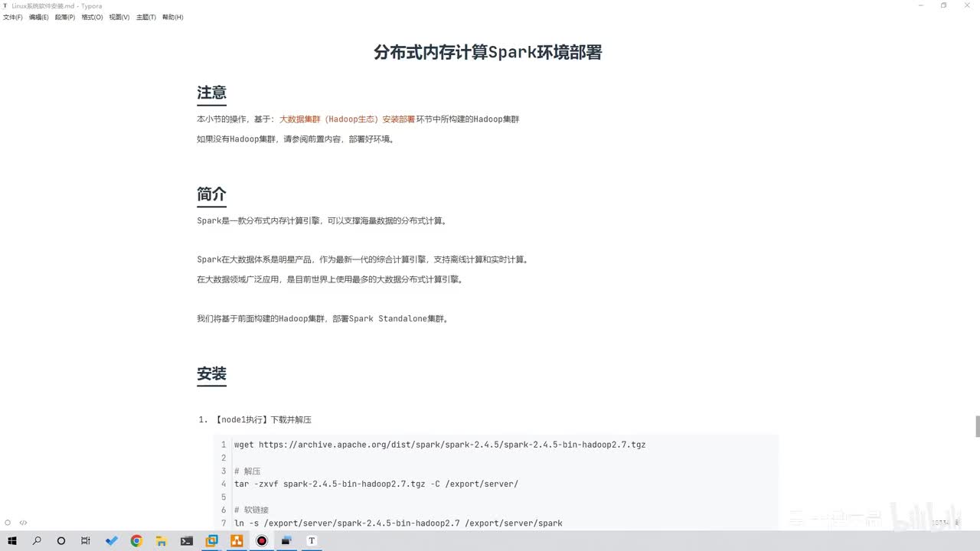Launch Google Chrome from taskbar
The height and width of the screenshot is (551, 980).
[136, 540]
